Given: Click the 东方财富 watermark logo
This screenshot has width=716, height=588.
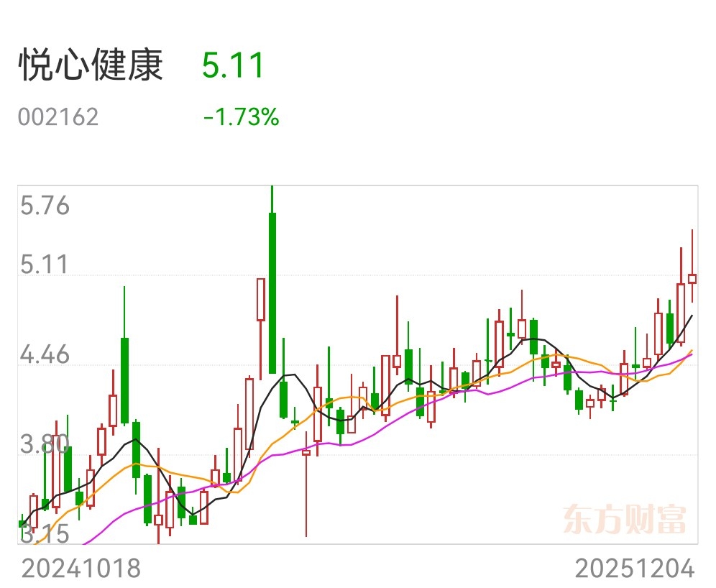Looking at the screenshot, I should coord(625,519).
